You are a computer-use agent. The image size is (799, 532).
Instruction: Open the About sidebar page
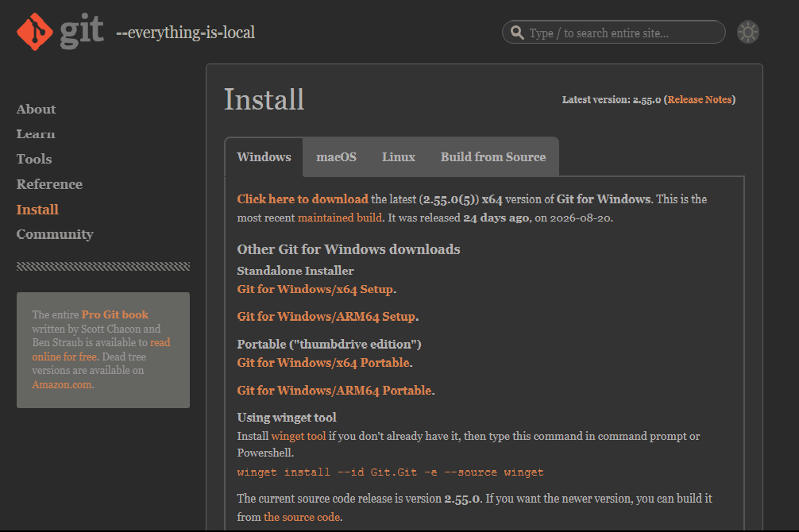(37, 109)
